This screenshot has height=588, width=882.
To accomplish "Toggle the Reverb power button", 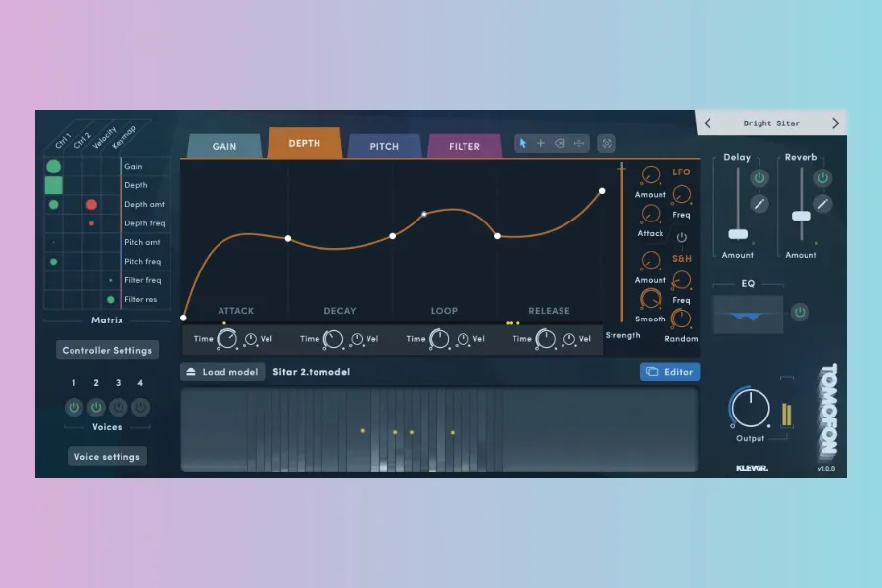I will click(823, 178).
